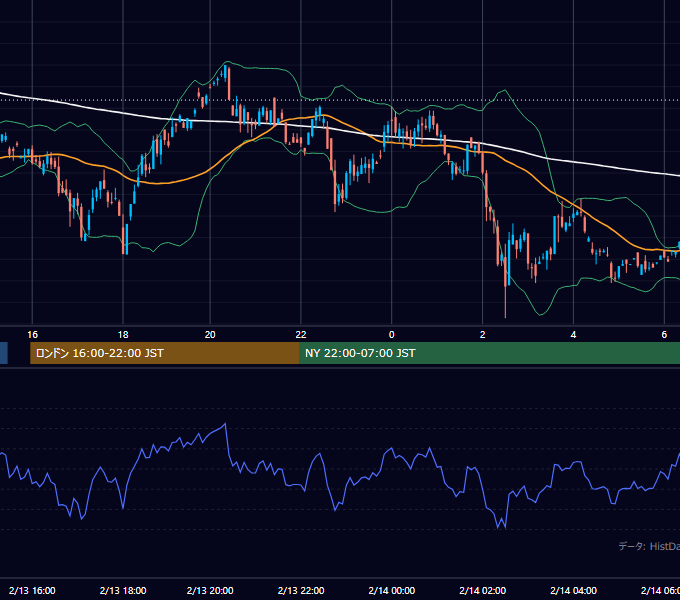Image resolution: width=680 pixels, height=600 pixels.
Task: Click the ロンドン 16:00-22:00 JST session bar
Action: pyautogui.click(x=164, y=353)
